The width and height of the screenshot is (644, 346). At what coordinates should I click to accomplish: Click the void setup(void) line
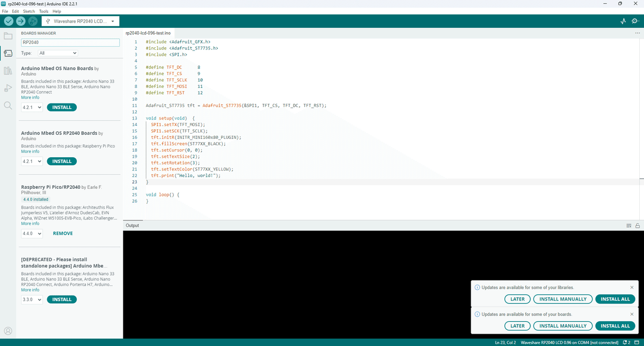[x=171, y=118]
